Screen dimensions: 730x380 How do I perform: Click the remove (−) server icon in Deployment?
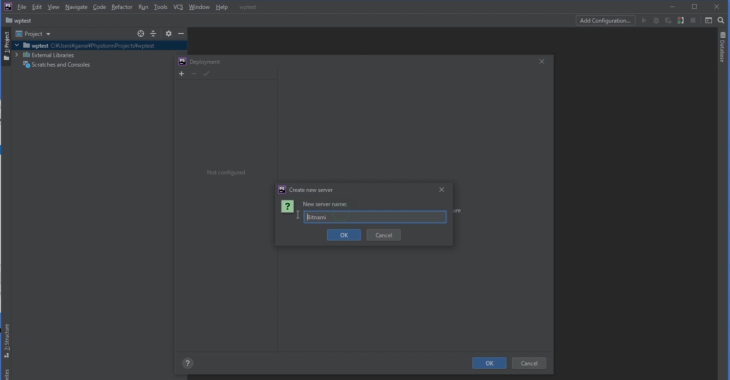pos(194,74)
